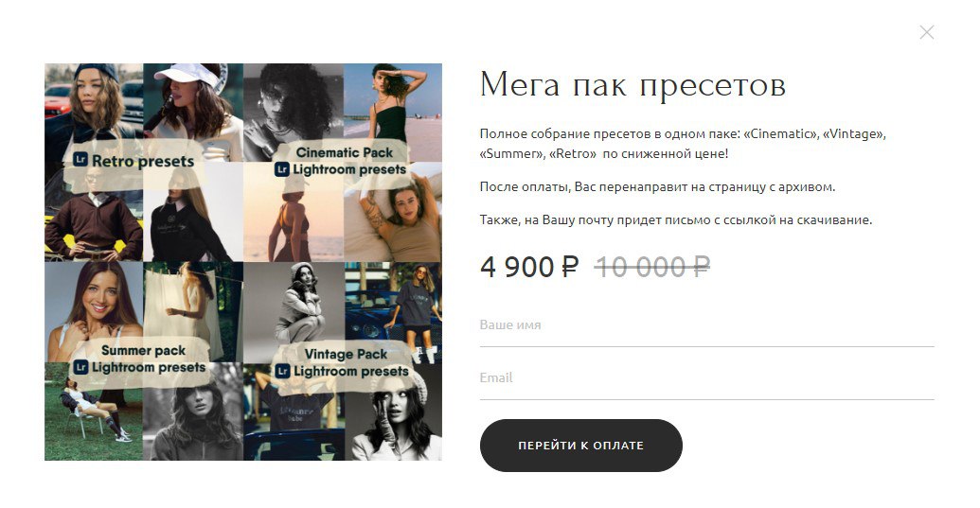Open the photo of woman sitting on lawn chair
Image resolution: width=980 pixels, height=508 pixels.
point(94,412)
